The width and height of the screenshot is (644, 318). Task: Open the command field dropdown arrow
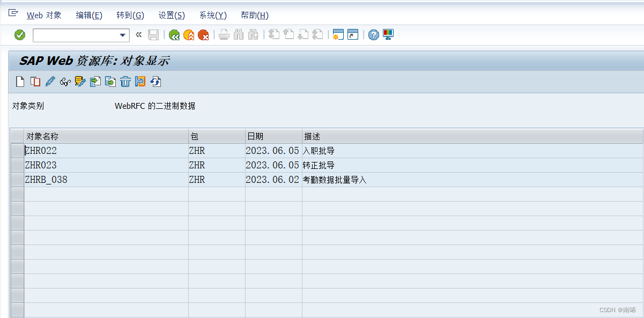[123, 35]
